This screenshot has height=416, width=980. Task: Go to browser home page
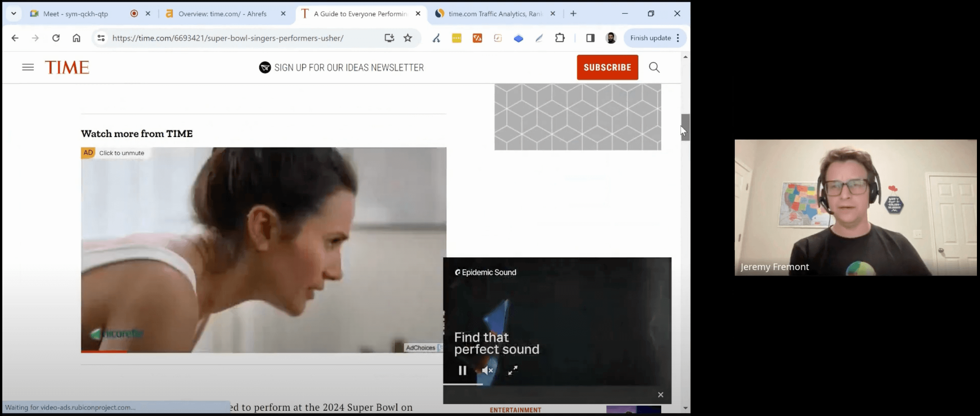click(76, 38)
